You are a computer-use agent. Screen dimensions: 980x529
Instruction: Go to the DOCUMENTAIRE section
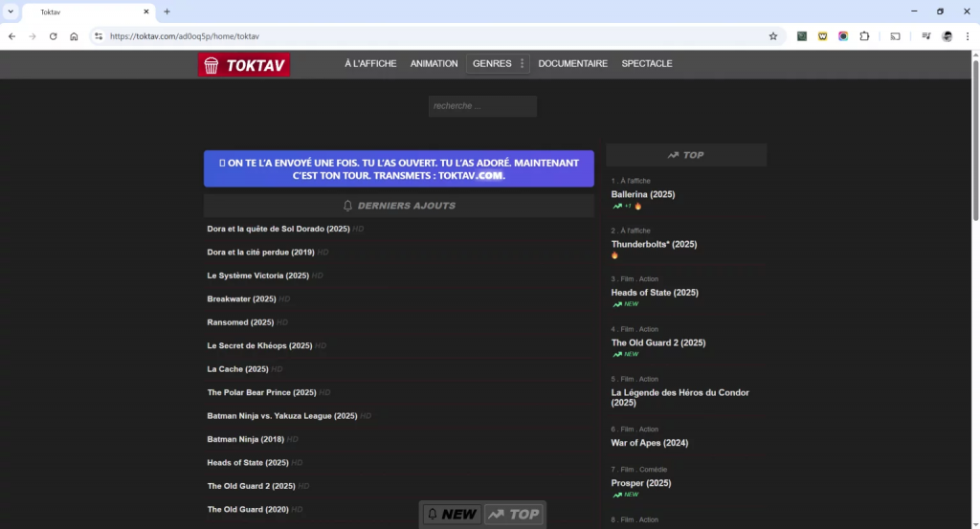(572, 64)
